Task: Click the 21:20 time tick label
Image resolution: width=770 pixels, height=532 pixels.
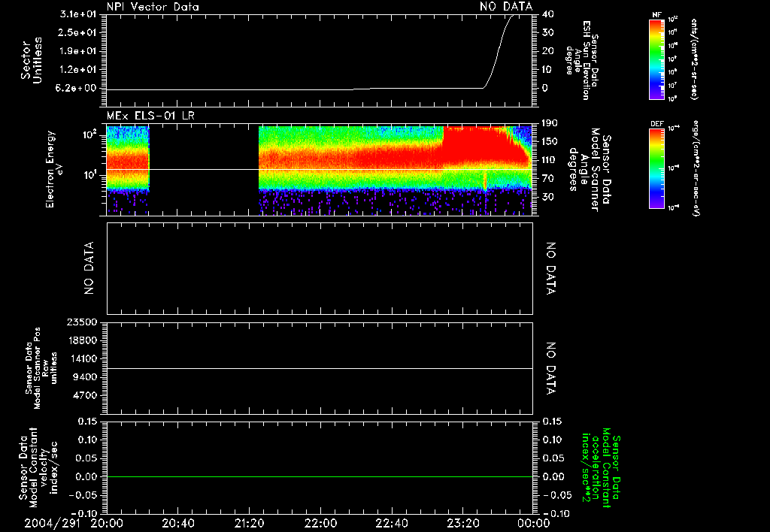Action: pyautogui.click(x=249, y=523)
